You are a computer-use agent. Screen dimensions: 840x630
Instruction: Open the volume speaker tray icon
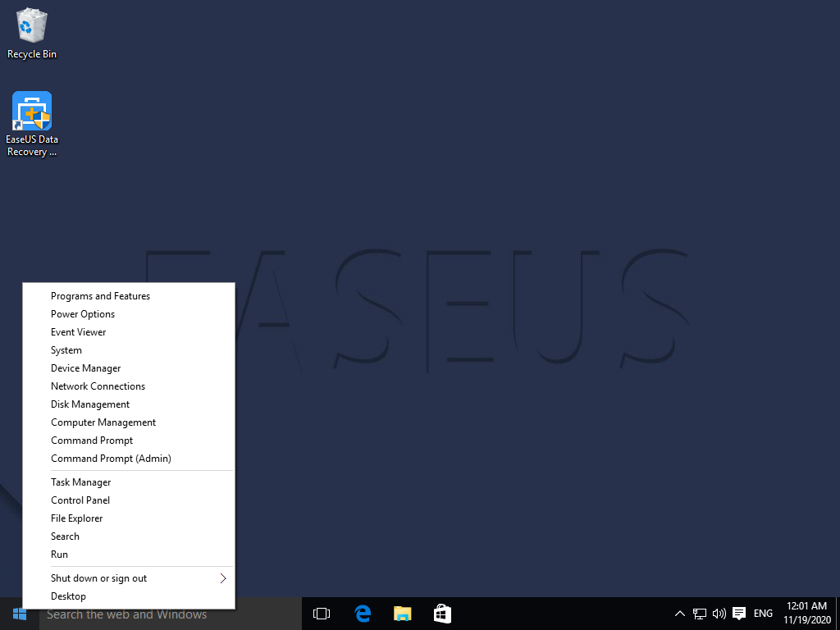719,614
